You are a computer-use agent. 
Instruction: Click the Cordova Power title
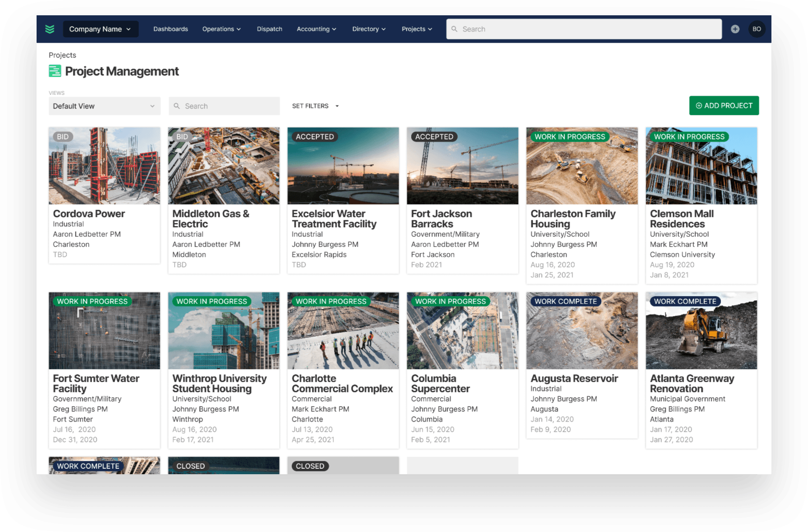point(89,214)
